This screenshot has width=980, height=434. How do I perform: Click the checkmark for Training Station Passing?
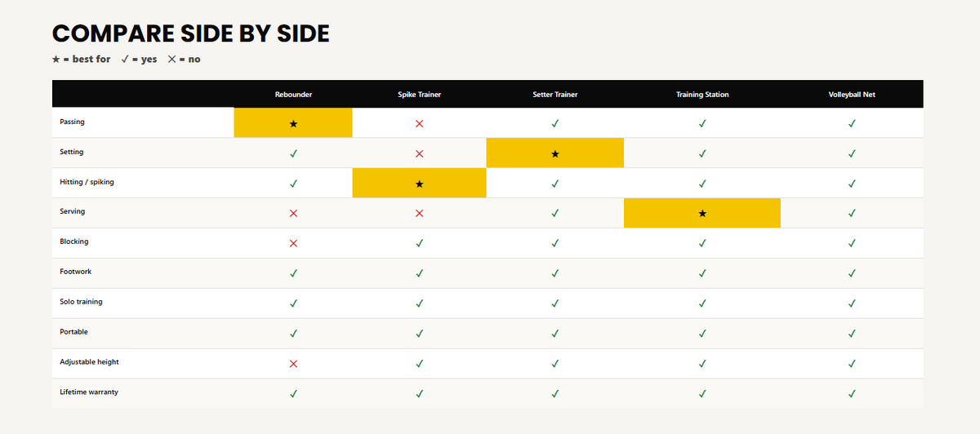tap(702, 123)
